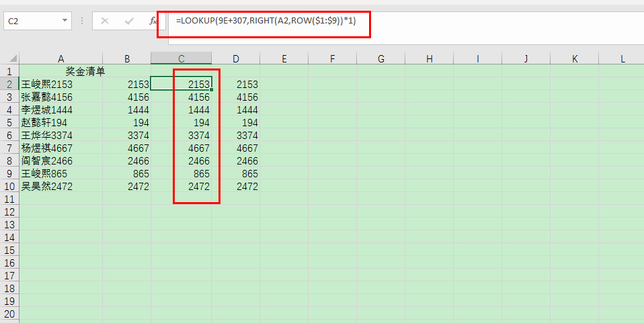The image size is (644, 323).
Task: Click the Select All corner triangle
Action: point(9,59)
